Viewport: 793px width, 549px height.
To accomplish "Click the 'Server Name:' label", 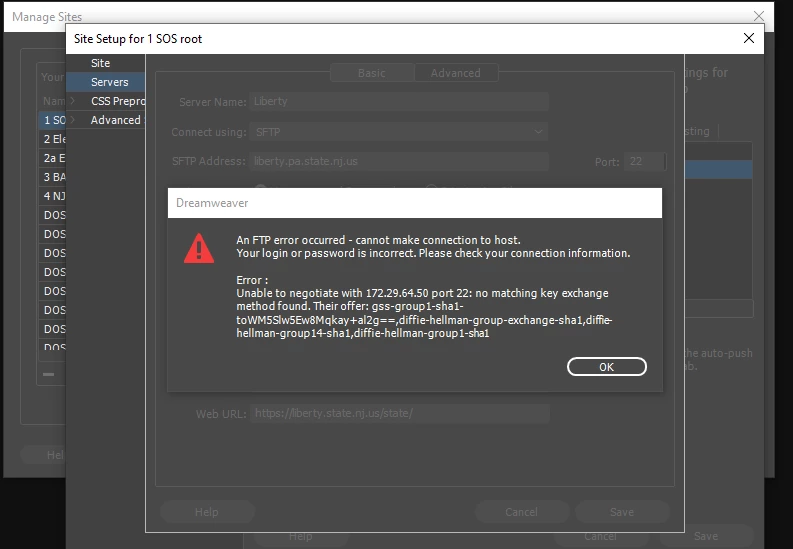I will point(212,102).
